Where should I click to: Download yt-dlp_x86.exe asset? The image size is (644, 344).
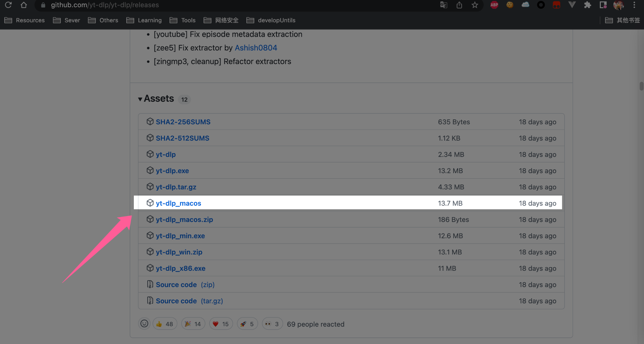[181, 268]
